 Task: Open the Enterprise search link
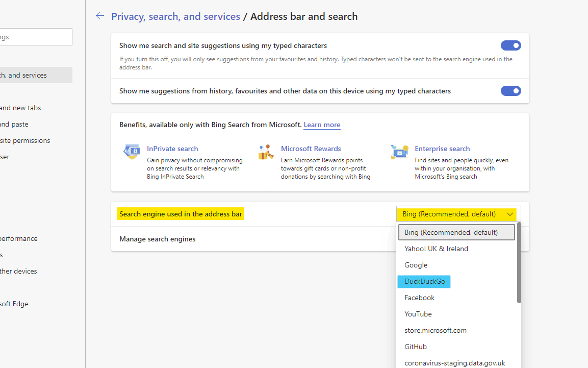pyautogui.click(x=442, y=149)
